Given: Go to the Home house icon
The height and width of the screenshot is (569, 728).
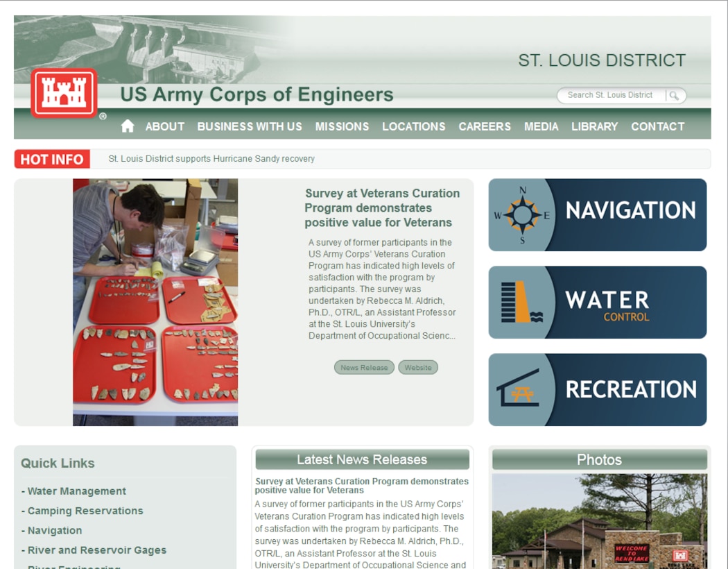Looking at the screenshot, I should point(127,126).
